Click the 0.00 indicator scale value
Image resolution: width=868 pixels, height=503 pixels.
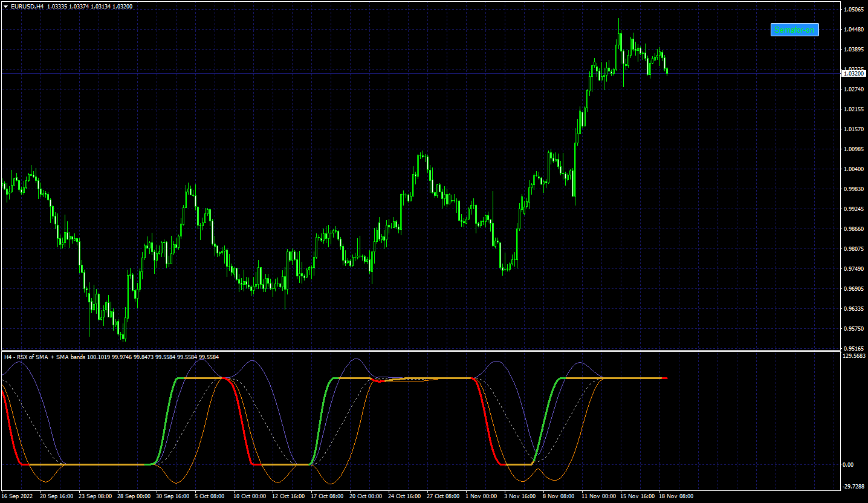pyautogui.click(x=849, y=465)
